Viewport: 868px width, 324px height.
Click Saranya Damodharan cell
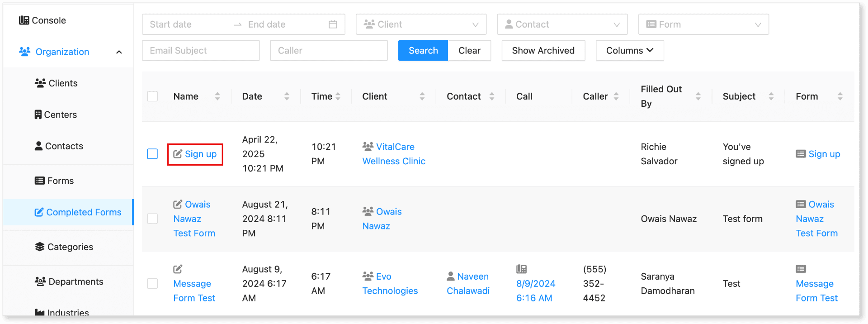point(668,284)
